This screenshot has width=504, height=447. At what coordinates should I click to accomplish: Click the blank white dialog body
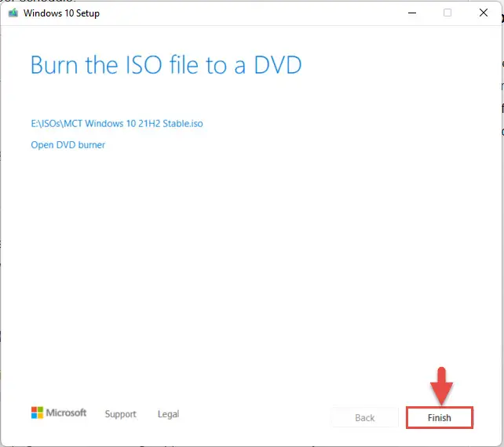(x=250, y=257)
